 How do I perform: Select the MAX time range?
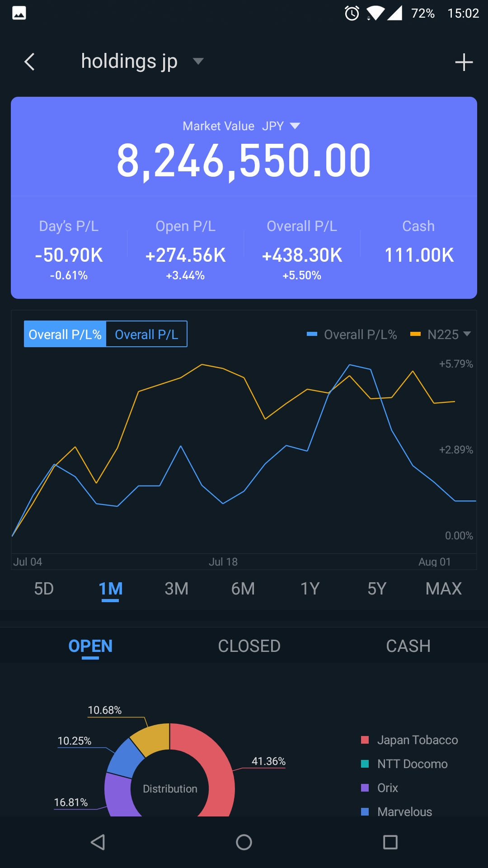click(443, 589)
